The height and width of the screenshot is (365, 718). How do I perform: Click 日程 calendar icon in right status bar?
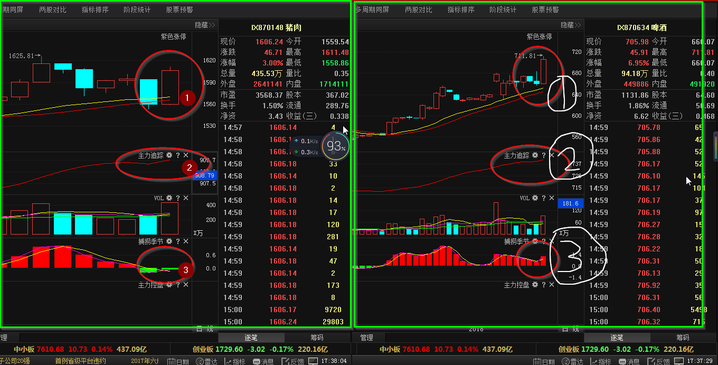544,361
